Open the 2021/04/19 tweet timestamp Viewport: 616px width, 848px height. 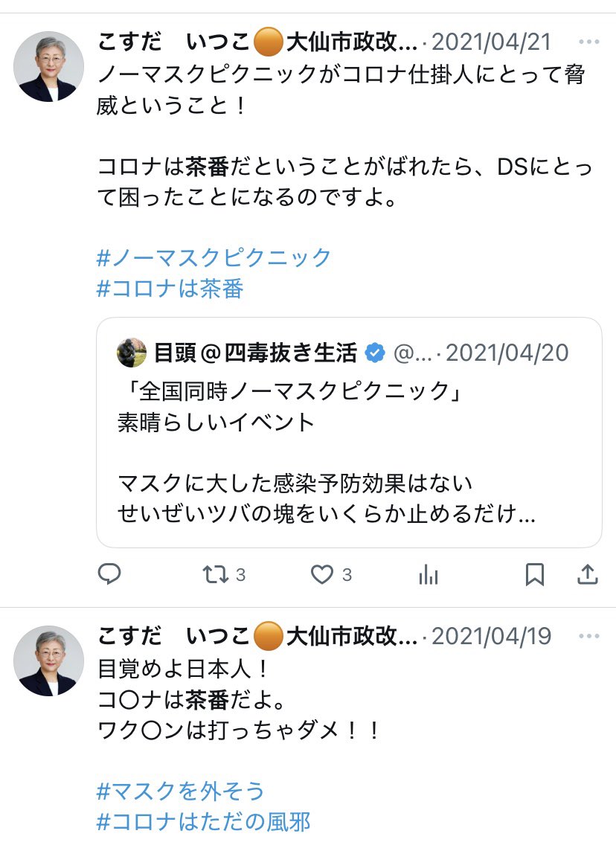click(492, 636)
